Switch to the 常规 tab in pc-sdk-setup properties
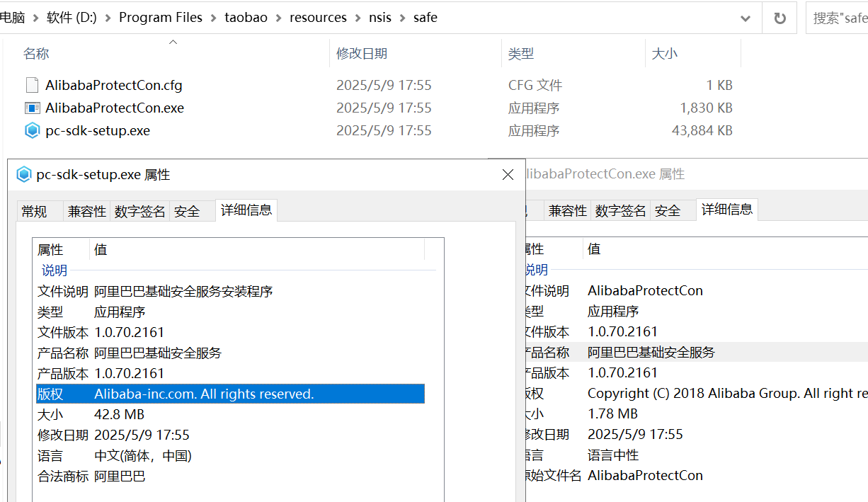868x502 pixels. point(39,210)
